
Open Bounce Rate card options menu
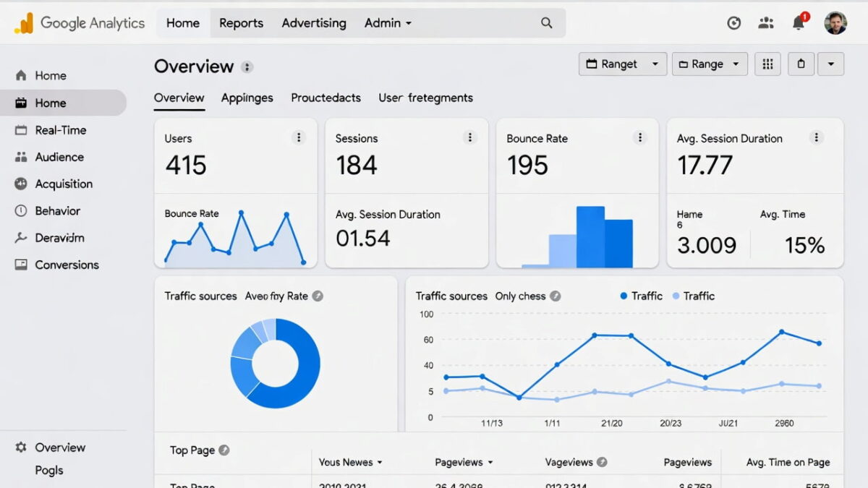tap(639, 138)
